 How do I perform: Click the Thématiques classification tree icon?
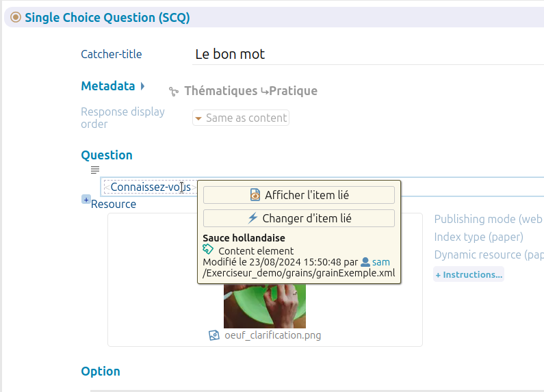pyautogui.click(x=174, y=92)
